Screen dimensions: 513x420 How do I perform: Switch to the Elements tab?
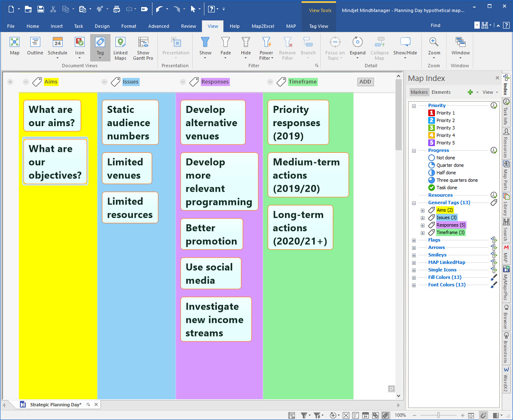[441, 92]
